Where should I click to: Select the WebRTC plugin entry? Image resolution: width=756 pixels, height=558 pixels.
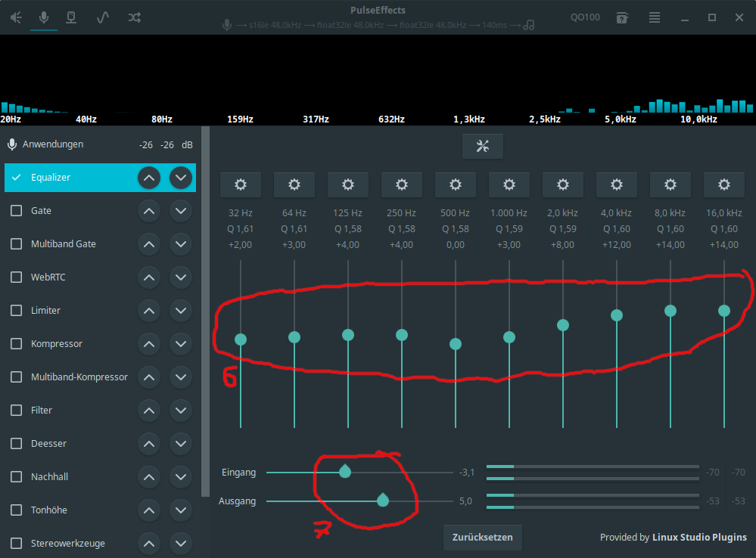tap(48, 277)
